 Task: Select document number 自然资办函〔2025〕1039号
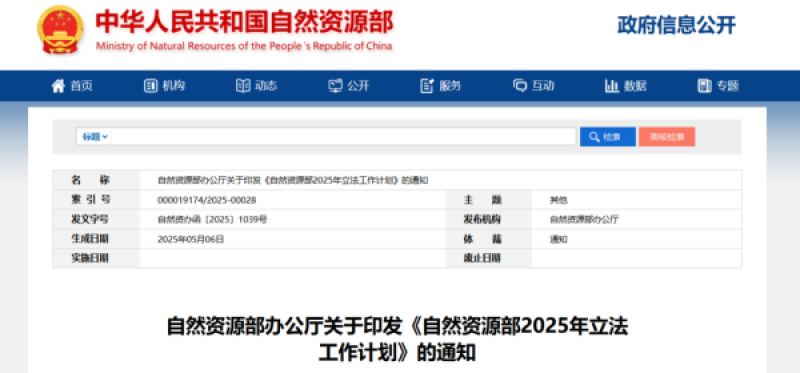pyautogui.click(x=212, y=219)
